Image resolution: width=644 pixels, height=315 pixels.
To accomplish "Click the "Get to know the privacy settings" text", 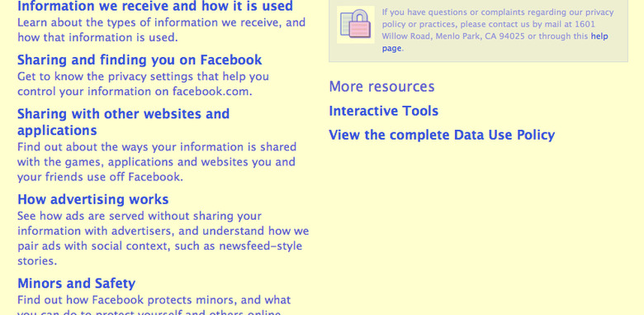I will 143,84.
